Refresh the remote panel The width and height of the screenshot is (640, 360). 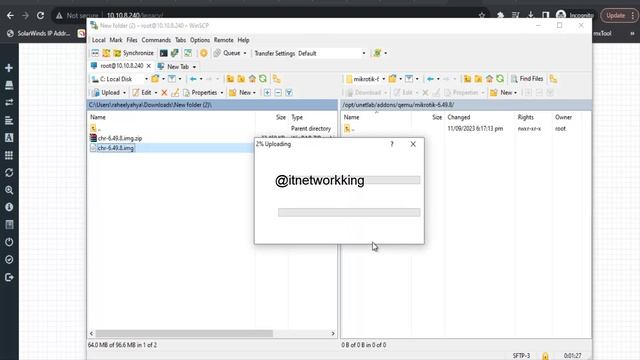coord(500,79)
